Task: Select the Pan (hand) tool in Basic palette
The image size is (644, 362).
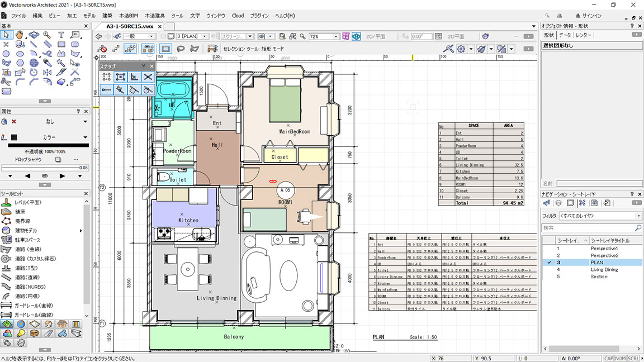Action: [x=18, y=35]
